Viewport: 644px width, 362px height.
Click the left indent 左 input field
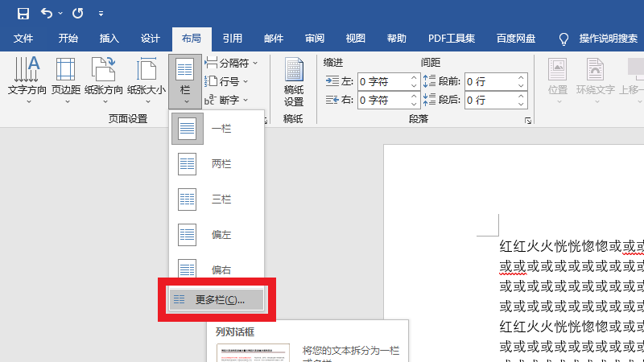click(384, 82)
